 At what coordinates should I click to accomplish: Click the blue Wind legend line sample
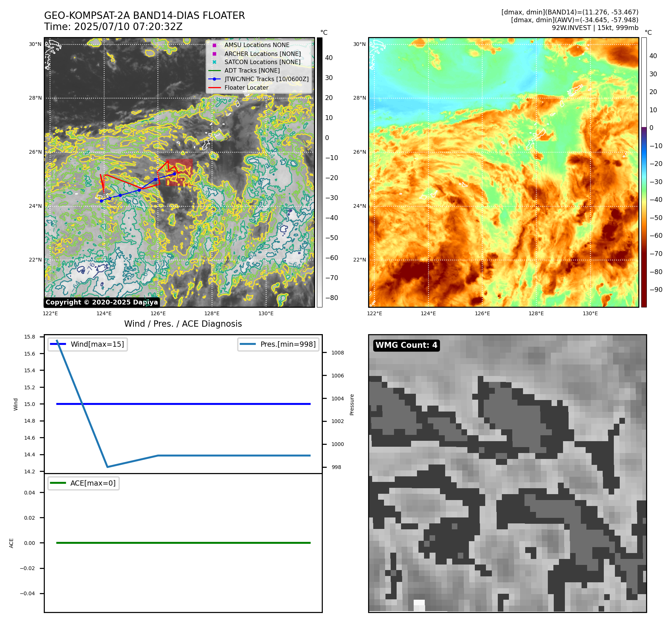click(58, 344)
